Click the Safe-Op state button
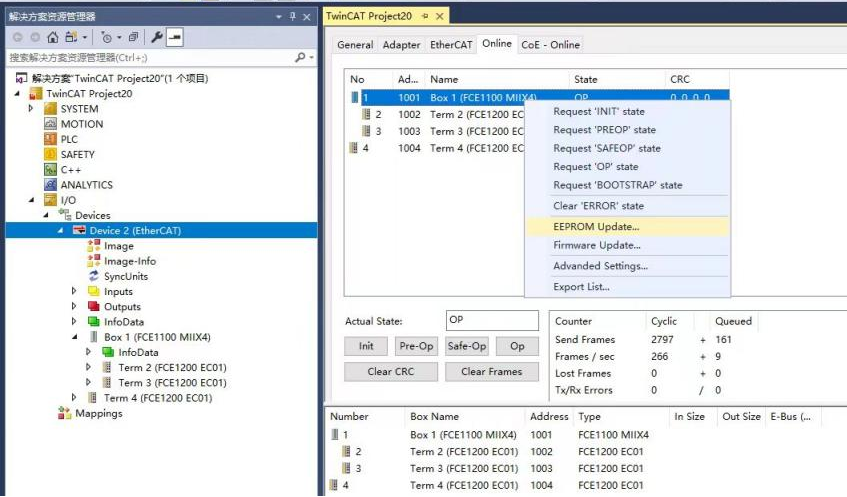 tap(467, 346)
